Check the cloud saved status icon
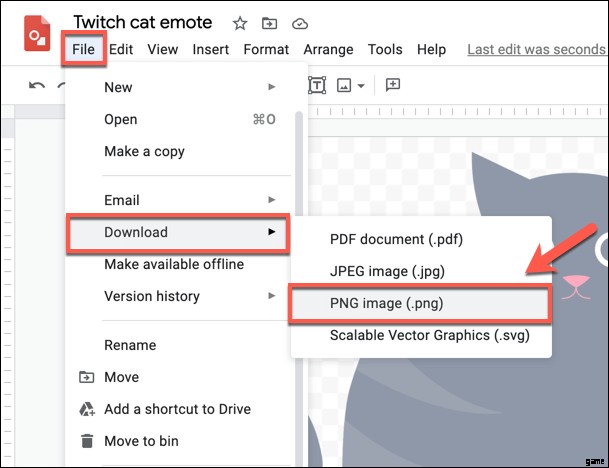The width and height of the screenshot is (609, 468). pos(300,24)
